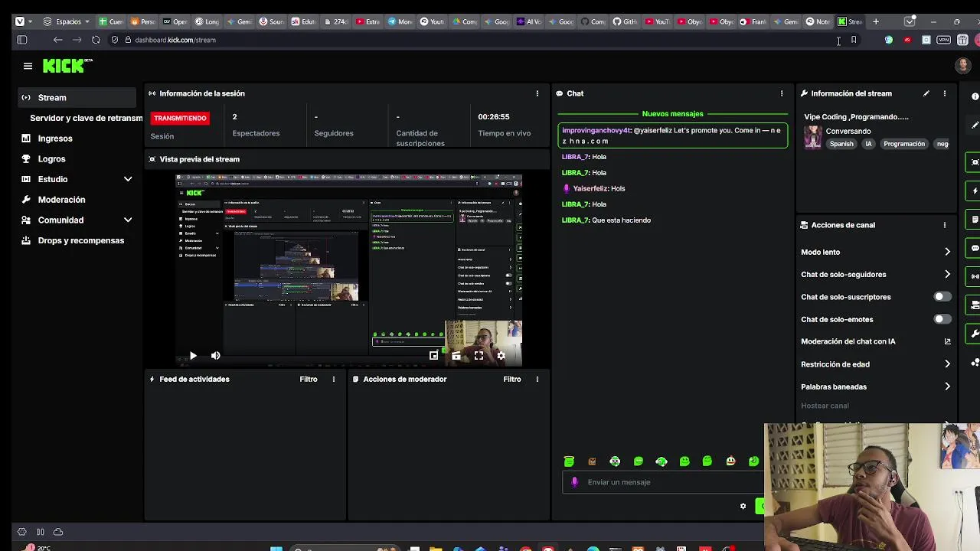This screenshot has width=980, height=551.
Task: Click the Programación tag
Action: pos(903,144)
